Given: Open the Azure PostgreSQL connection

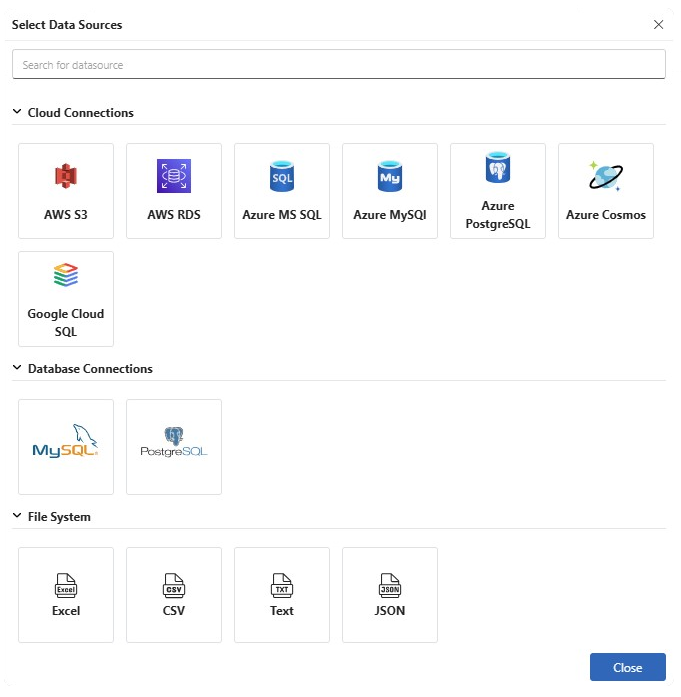Looking at the screenshot, I should tap(498, 191).
